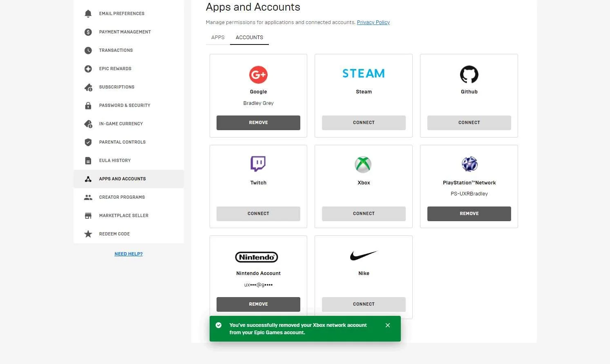The height and width of the screenshot is (364, 610).
Task: Click the Nintendo logo
Action: pyautogui.click(x=257, y=257)
